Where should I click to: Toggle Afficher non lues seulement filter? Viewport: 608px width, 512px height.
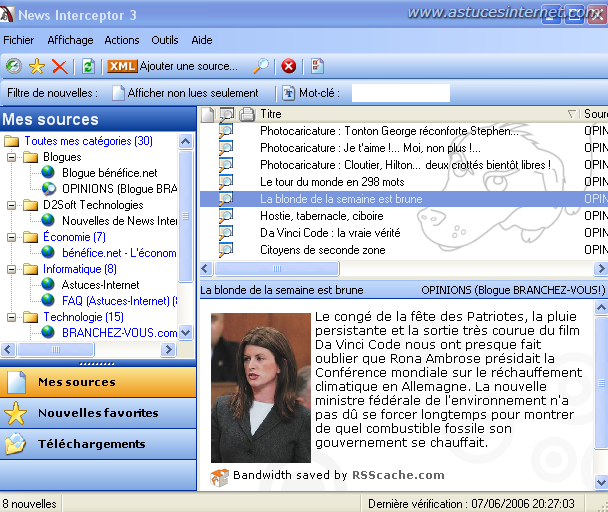coord(185,93)
